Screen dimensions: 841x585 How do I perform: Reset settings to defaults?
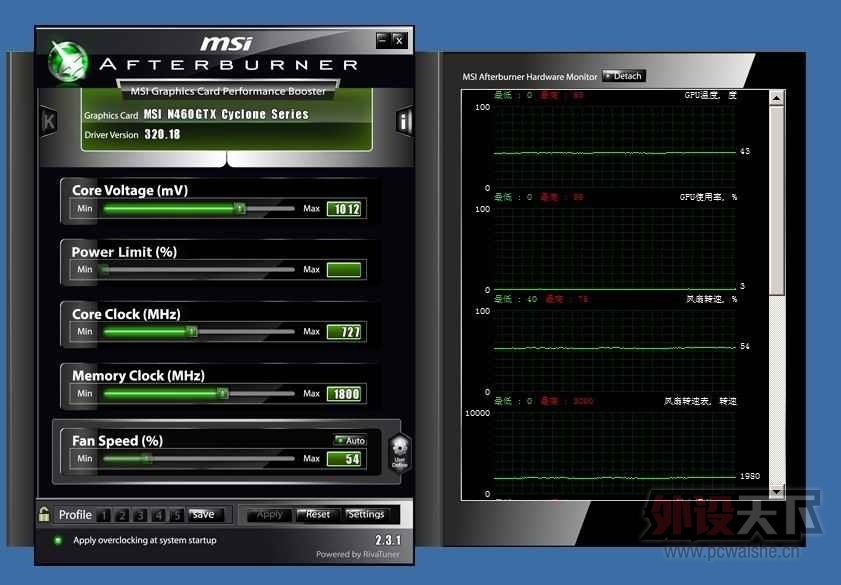click(x=318, y=515)
